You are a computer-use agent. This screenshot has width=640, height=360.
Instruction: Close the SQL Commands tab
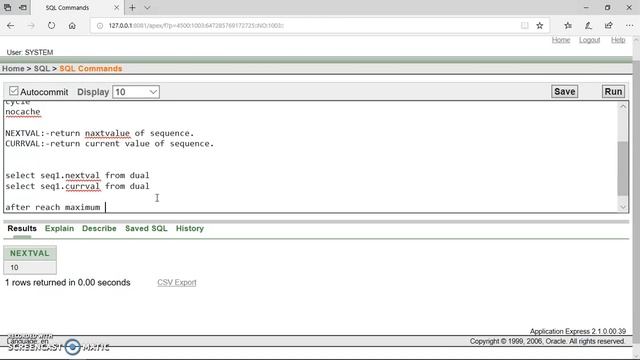pyautogui.click(x=116, y=8)
